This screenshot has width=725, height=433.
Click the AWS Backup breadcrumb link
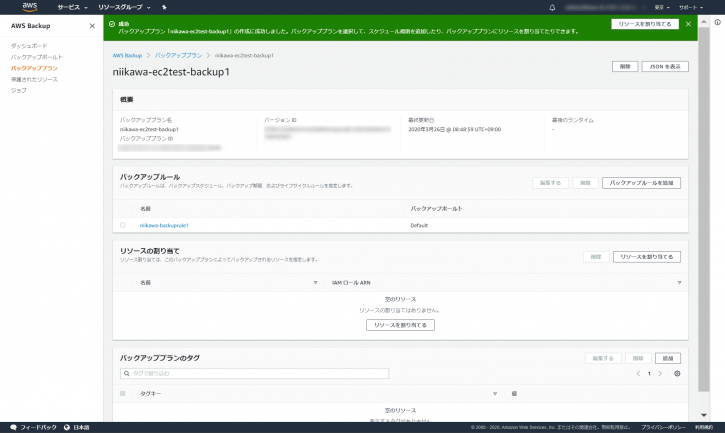(x=127, y=56)
